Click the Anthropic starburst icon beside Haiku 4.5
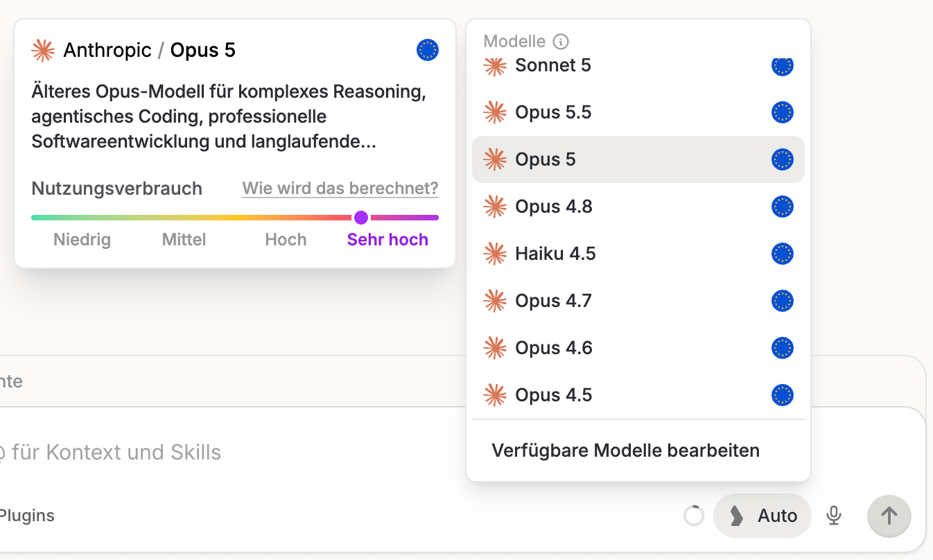Viewport: 933px width, 560px height. [495, 254]
